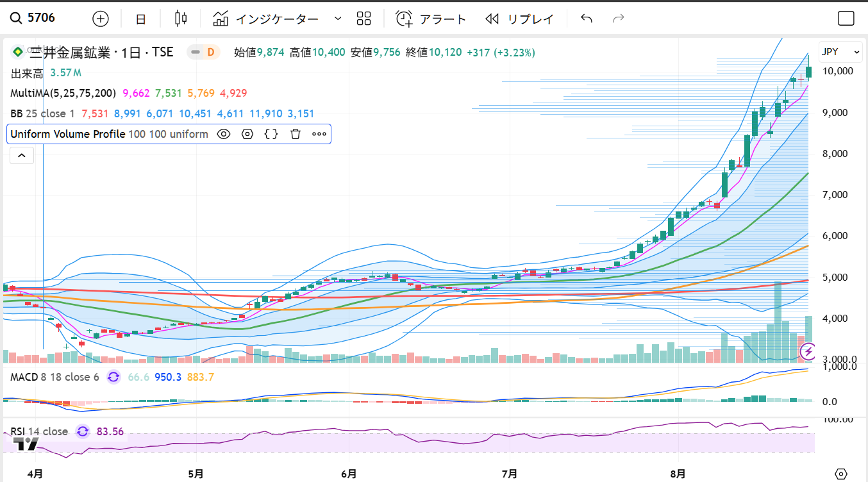
Task: Open JPY currency dropdown
Action: [841, 52]
